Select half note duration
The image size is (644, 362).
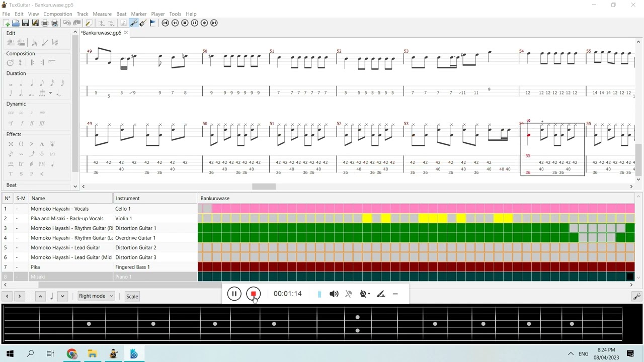click(x=21, y=83)
